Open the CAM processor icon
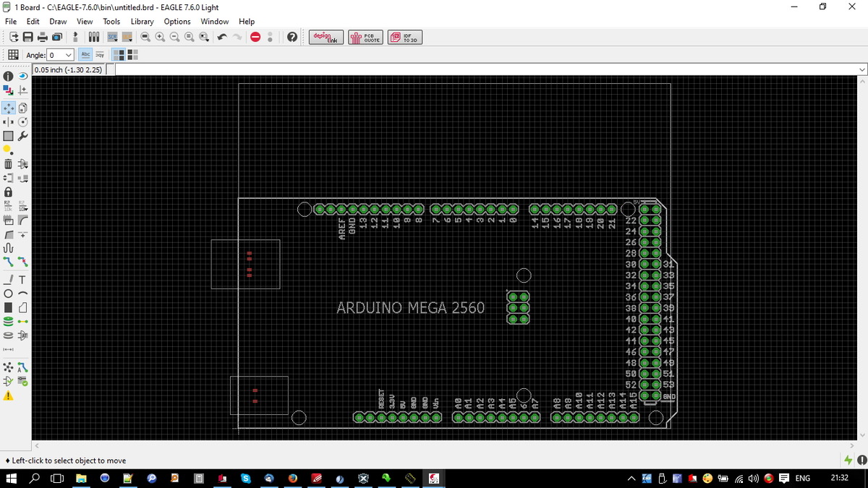 [x=56, y=37]
